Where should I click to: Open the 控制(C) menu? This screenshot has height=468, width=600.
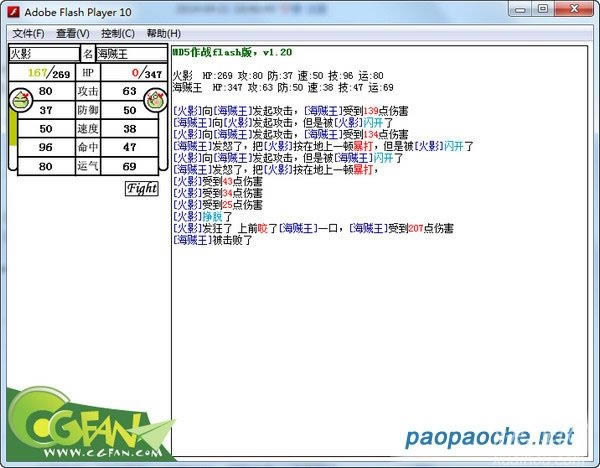point(117,33)
